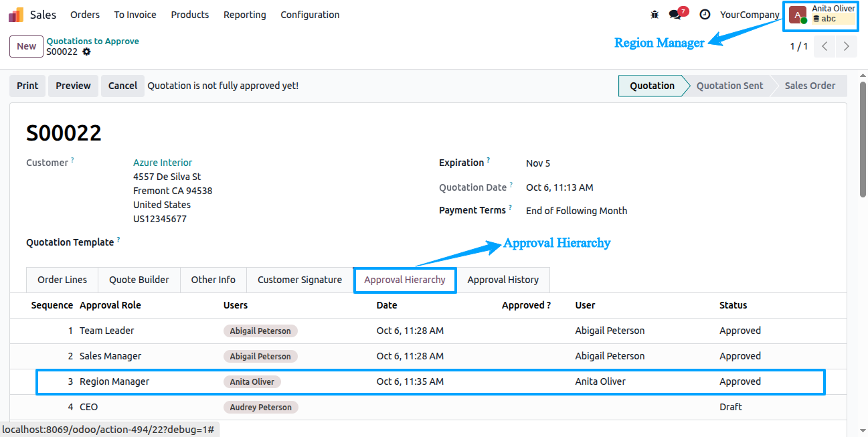Click the Region Manager role cell
Screen dimensions: 868x437
[114, 381]
